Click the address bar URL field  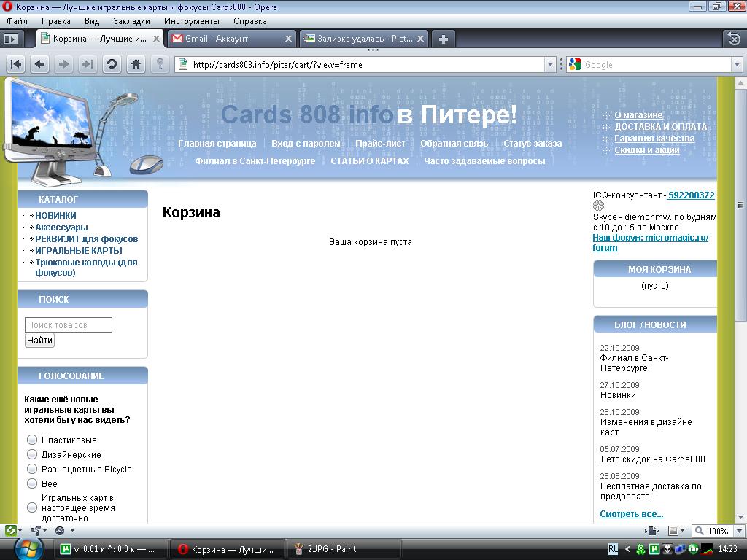coord(367,64)
